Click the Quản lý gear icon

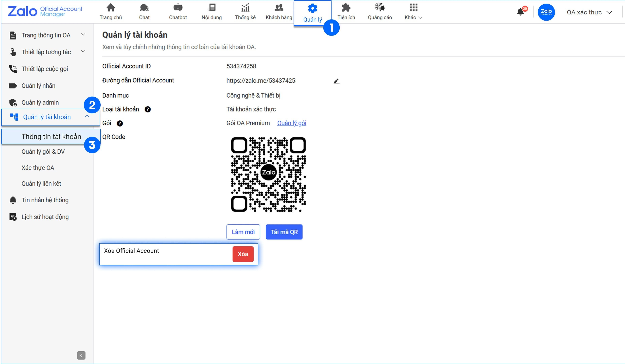pyautogui.click(x=312, y=8)
